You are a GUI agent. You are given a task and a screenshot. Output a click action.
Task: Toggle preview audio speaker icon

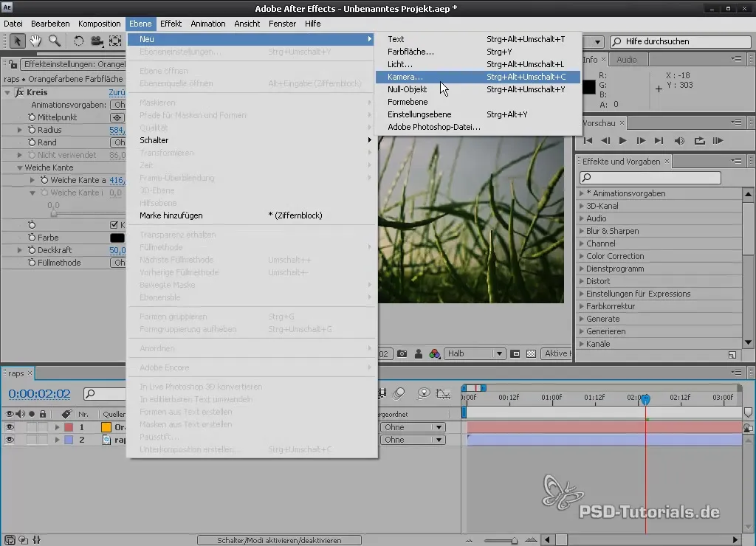679,141
